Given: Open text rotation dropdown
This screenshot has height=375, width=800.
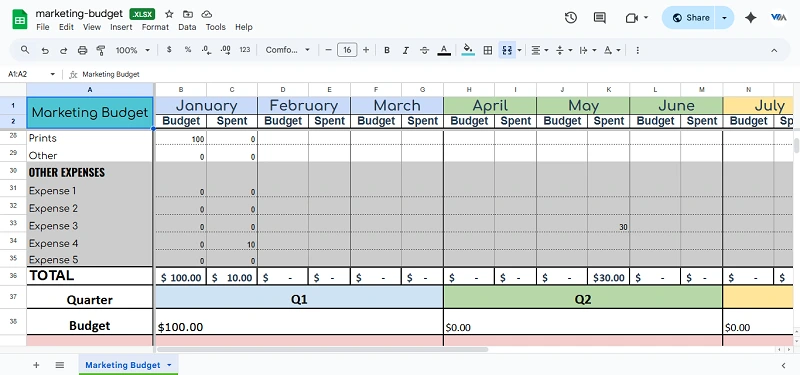Looking at the screenshot, I should 612,50.
